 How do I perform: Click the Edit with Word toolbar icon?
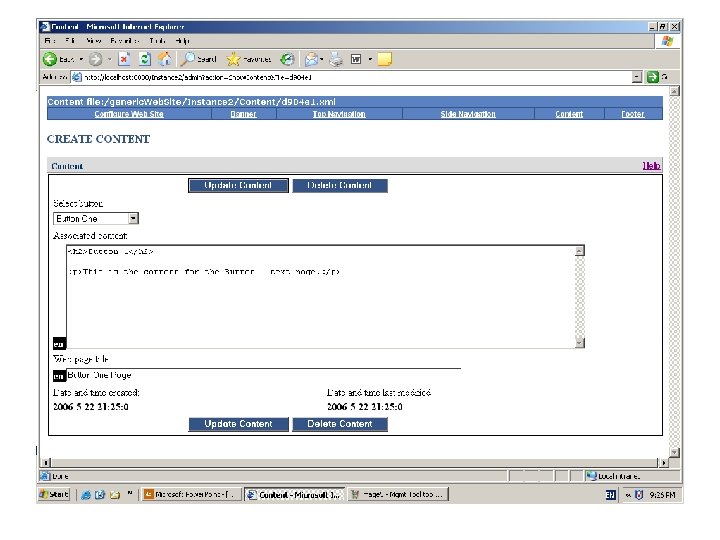356,59
